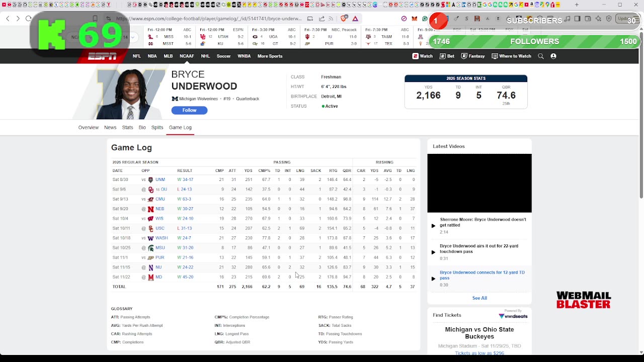This screenshot has height=362, width=644.
Task: Open a new browser tab with plus
Action: point(577,5)
